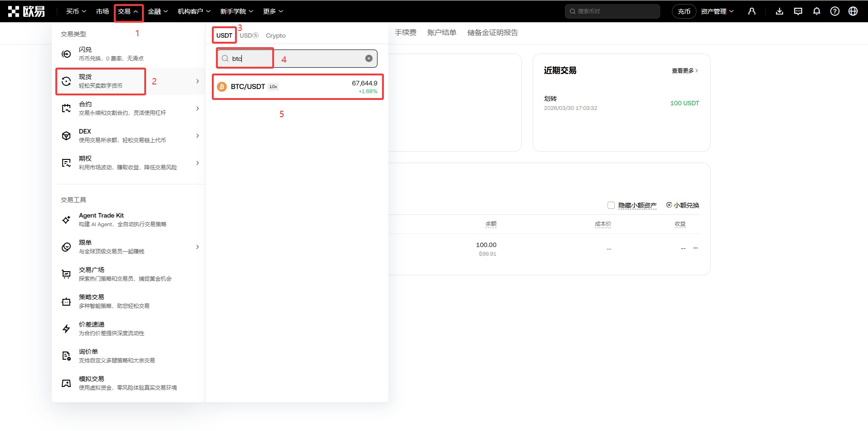Expand the 更多 dropdown in navbar
Viewport: 868px width, 431px height.
point(273,11)
